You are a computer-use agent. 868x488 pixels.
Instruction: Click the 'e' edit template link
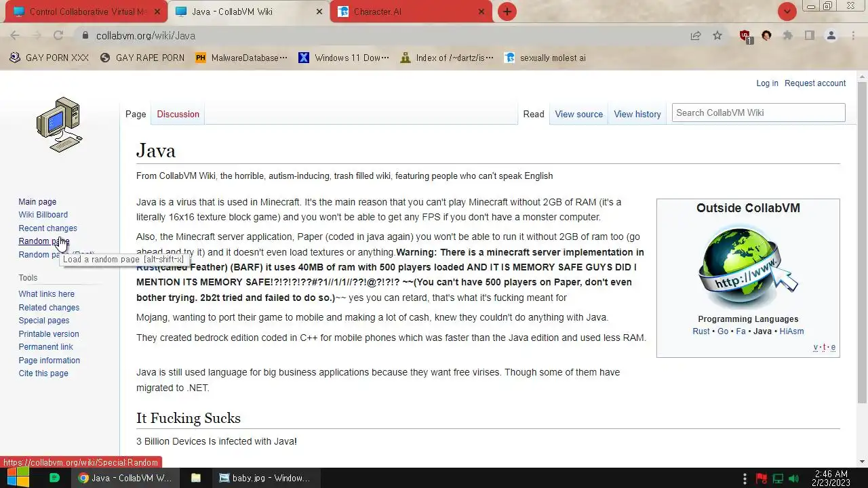[833, 348]
